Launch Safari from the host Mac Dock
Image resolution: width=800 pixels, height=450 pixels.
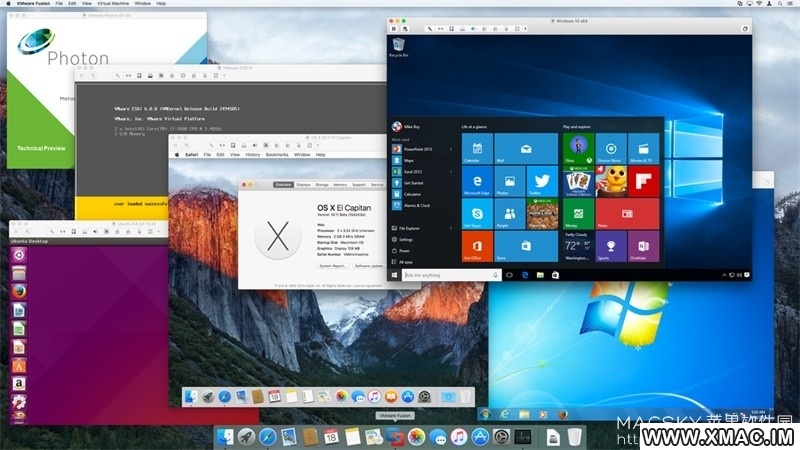(x=267, y=437)
